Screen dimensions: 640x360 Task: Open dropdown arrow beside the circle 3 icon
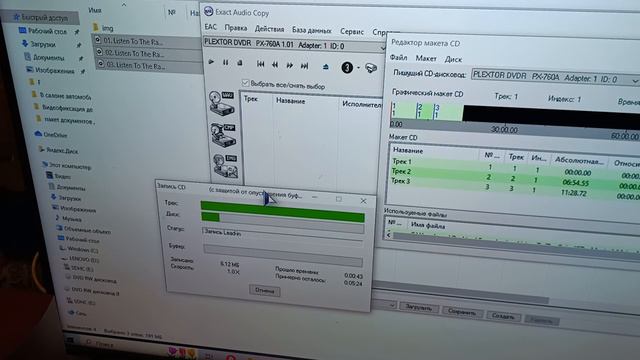pyautogui.click(x=358, y=68)
